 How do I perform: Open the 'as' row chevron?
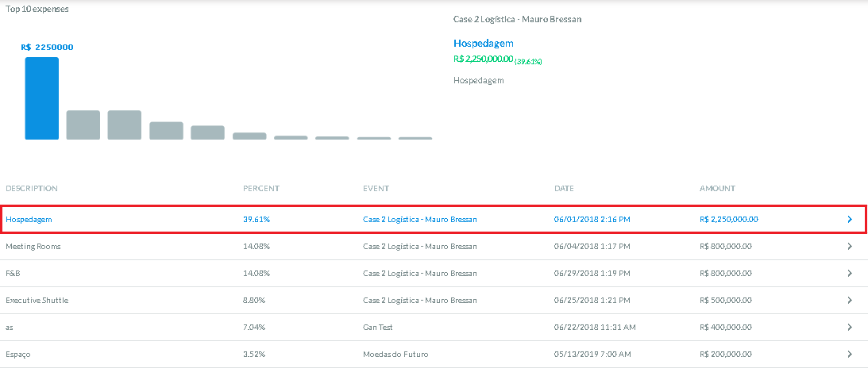pos(850,328)
